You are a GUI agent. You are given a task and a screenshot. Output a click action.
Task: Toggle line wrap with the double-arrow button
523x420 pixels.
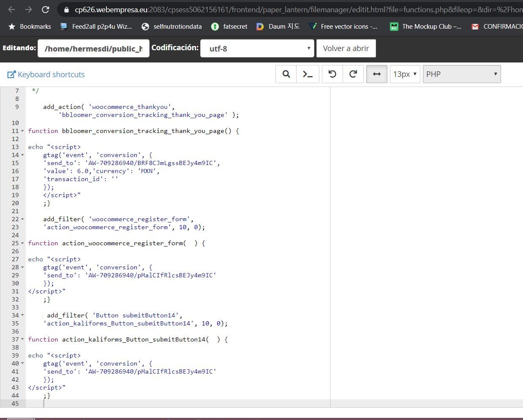[x=377, y=74]
